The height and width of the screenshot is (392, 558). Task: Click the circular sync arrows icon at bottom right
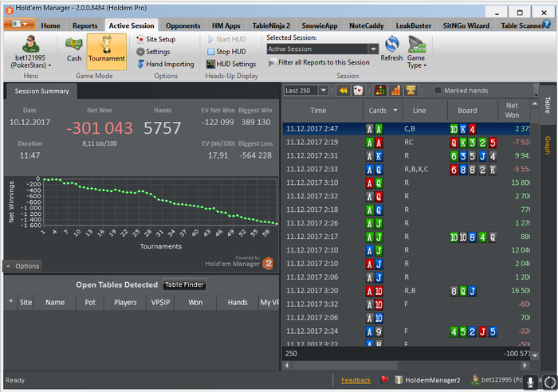click(550, 382)
